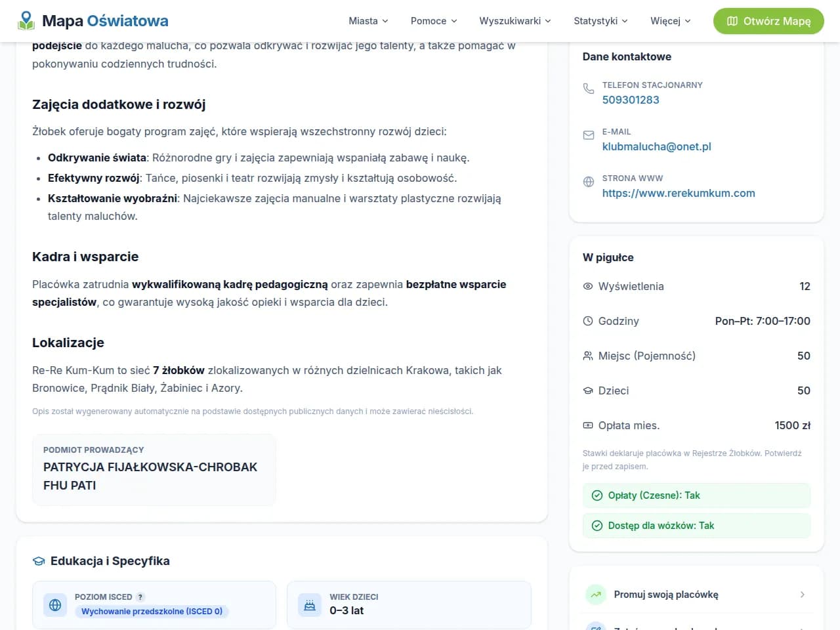Click the Dostęp dla wózków: Tak badge
Image resolution: width=840 pixels, height=630 pixels.
696,526
